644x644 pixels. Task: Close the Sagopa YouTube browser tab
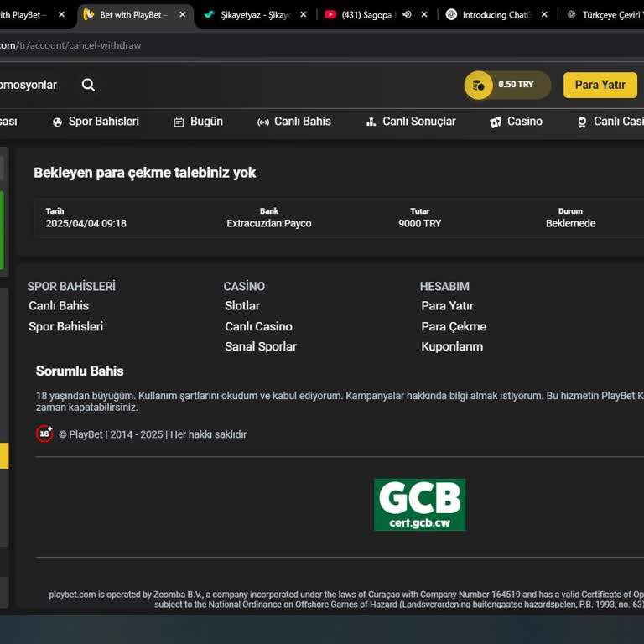(424, 15)
